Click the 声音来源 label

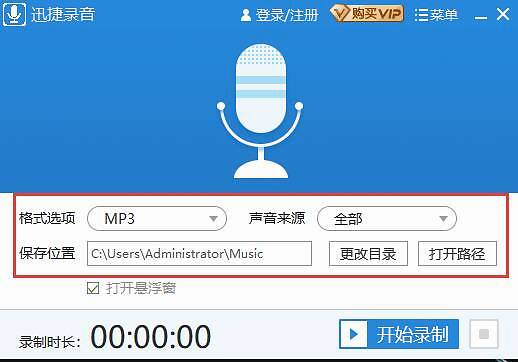(x=277, y=218)
